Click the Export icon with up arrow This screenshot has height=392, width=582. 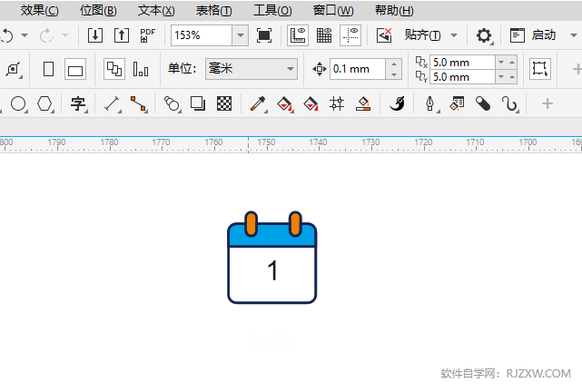pos(122,35)
